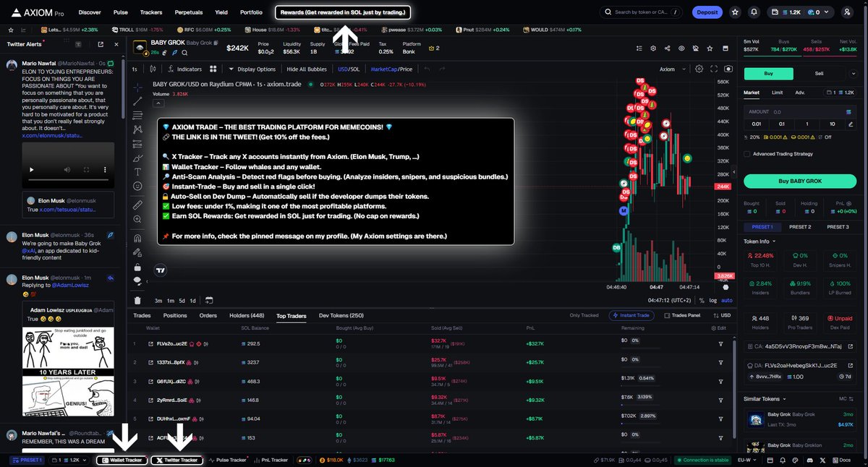The image size is (868, 467).
Task: Click the token search box
Action: (641, 12)
